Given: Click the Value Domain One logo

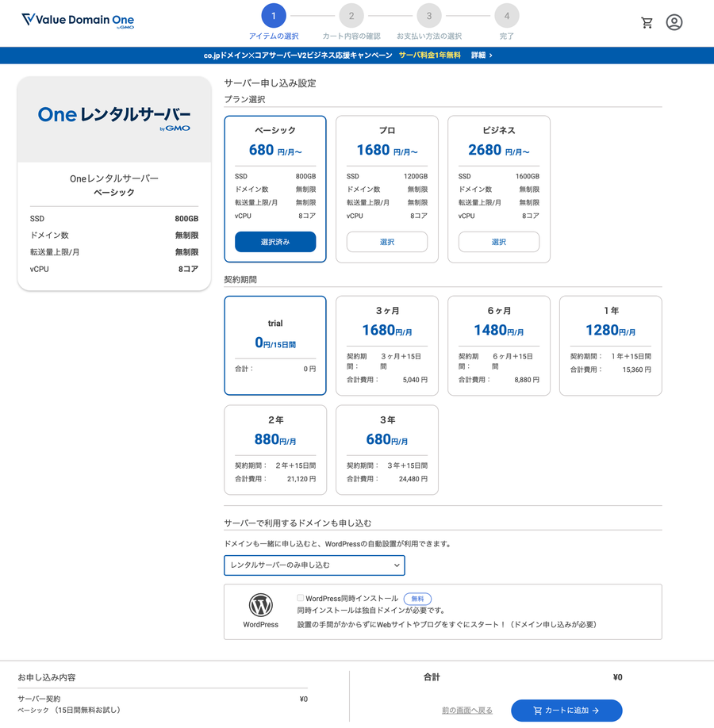Looking at the screenshot, I should coord(78,20).
